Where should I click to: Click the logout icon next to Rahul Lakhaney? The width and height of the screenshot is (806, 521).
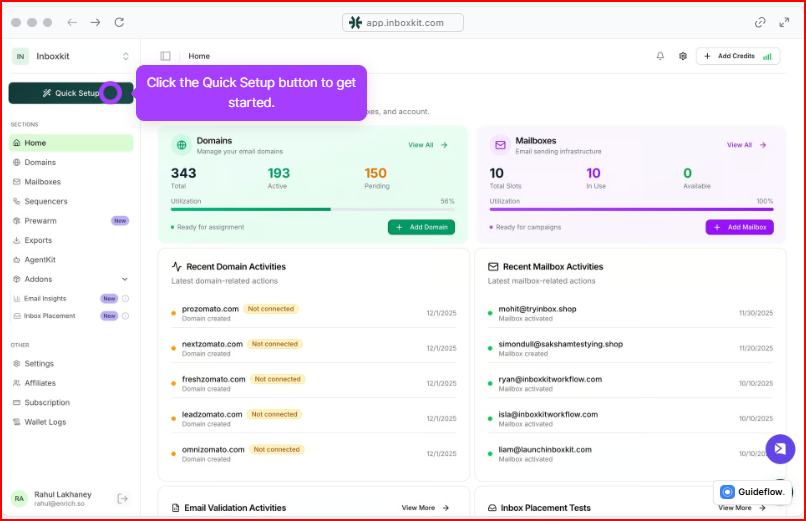tap(122, 498)
